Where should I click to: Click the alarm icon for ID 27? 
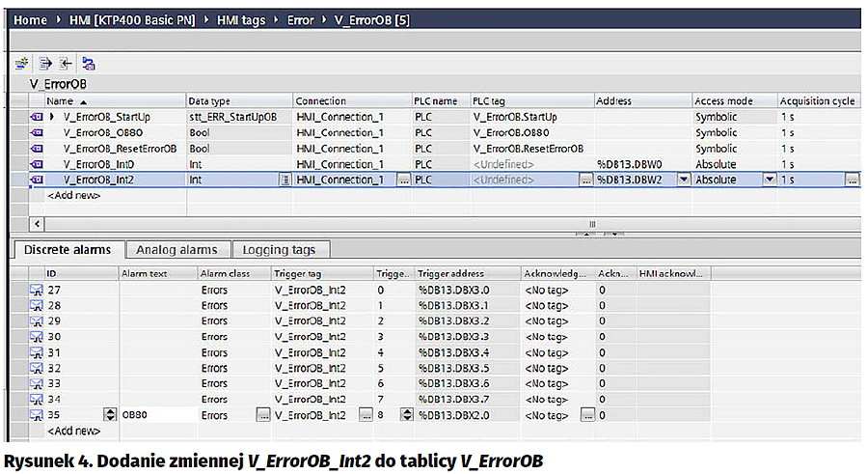click(37, 290)
